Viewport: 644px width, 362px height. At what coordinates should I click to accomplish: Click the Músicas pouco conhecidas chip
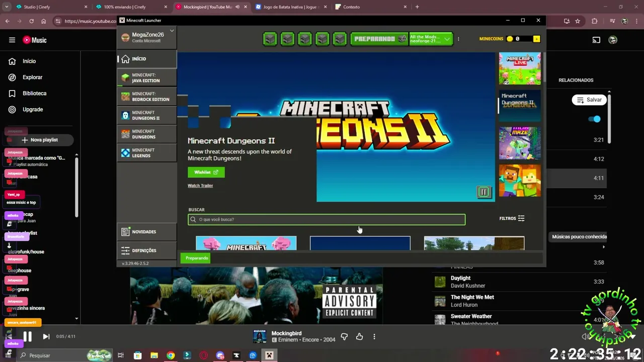pyautogui.click(x=579, y=236)
